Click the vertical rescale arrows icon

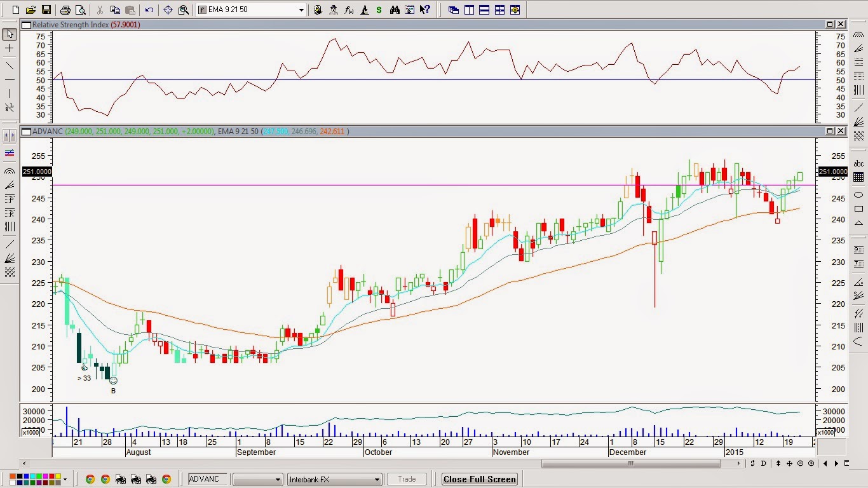[x=778, y=463]
